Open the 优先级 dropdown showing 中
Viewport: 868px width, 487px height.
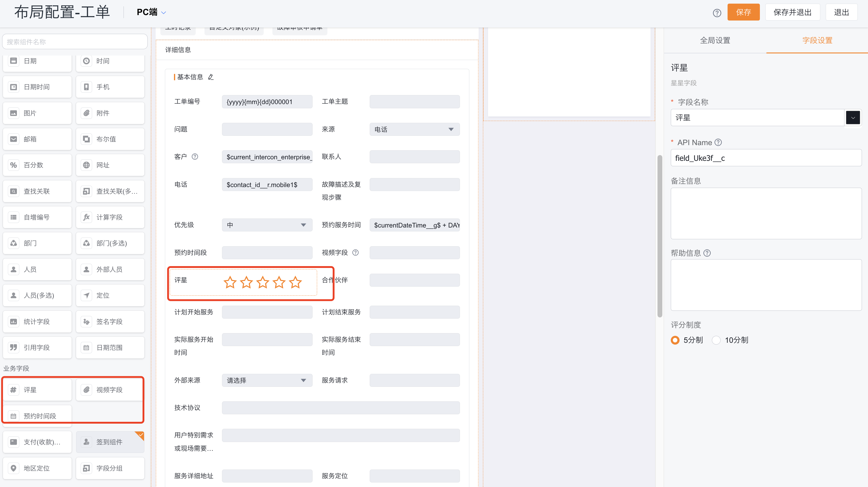point(267,225)
